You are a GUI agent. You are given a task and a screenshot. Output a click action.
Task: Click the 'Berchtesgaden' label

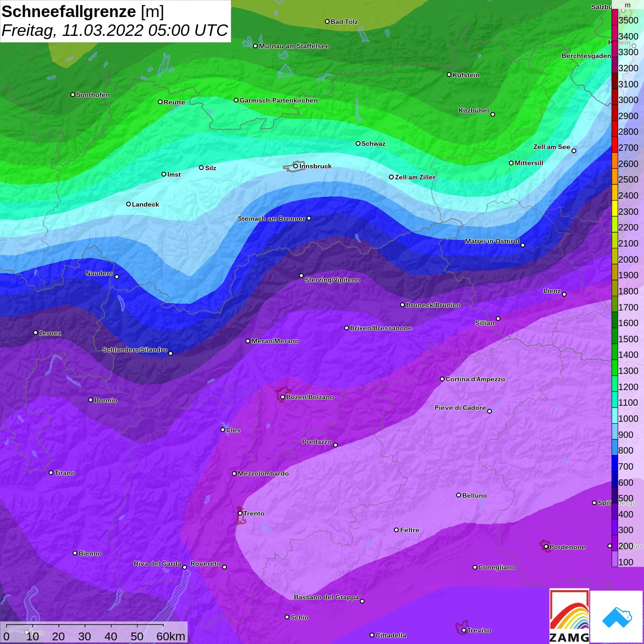586,56
